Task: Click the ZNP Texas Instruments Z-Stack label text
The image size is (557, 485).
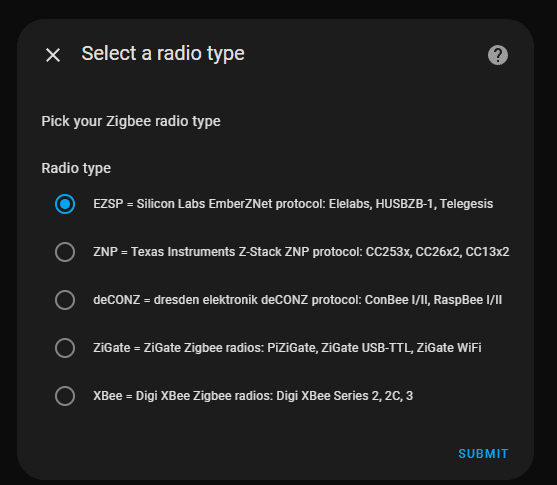Action: [301, 252]
